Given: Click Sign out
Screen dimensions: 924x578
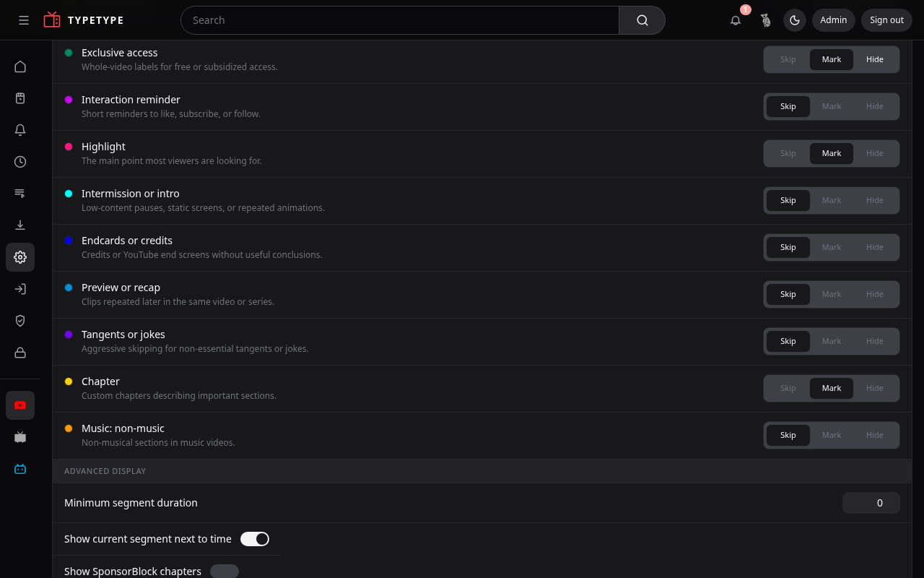Looking at the screenshot, I should click(886, 20).
